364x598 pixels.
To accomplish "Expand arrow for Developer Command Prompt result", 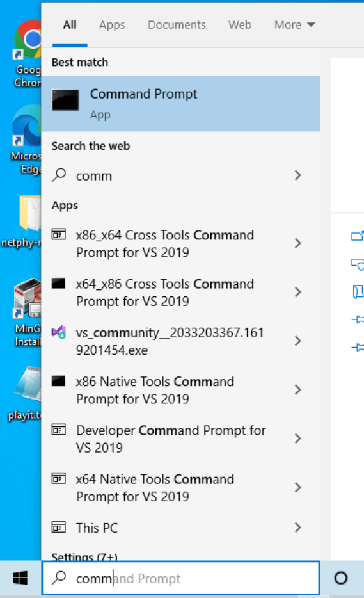I will pos(297,439).
